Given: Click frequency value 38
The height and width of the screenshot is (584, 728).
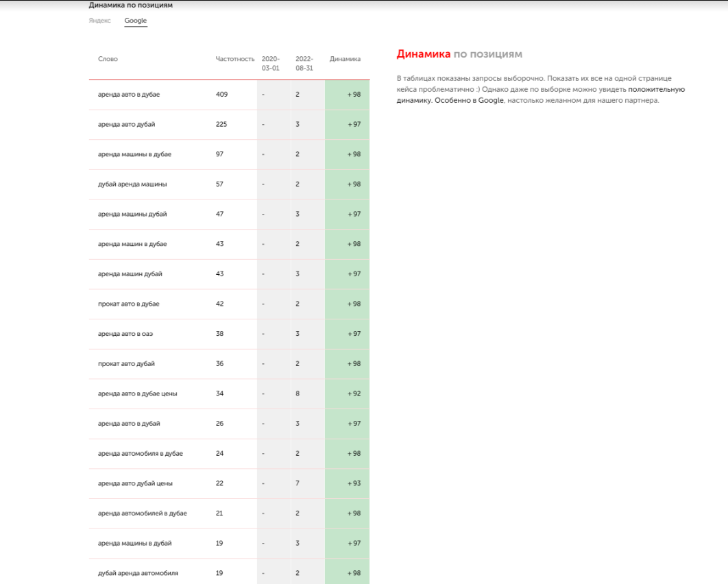Looking at the screenshot, I should click(219, 334).
